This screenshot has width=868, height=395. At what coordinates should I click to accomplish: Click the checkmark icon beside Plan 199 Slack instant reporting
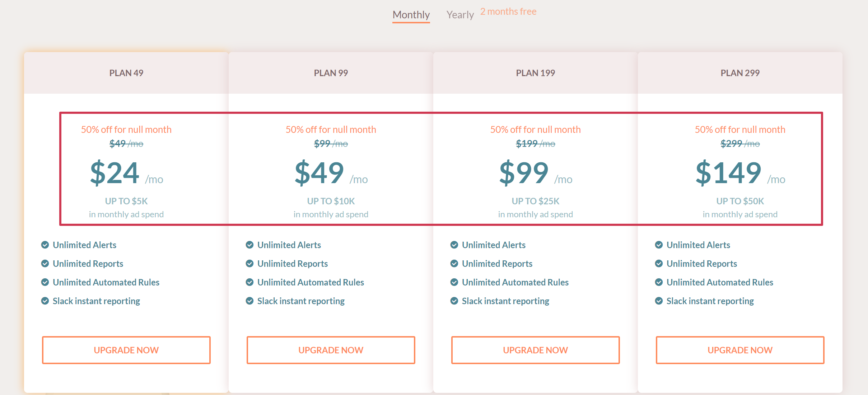coord(454,301)
